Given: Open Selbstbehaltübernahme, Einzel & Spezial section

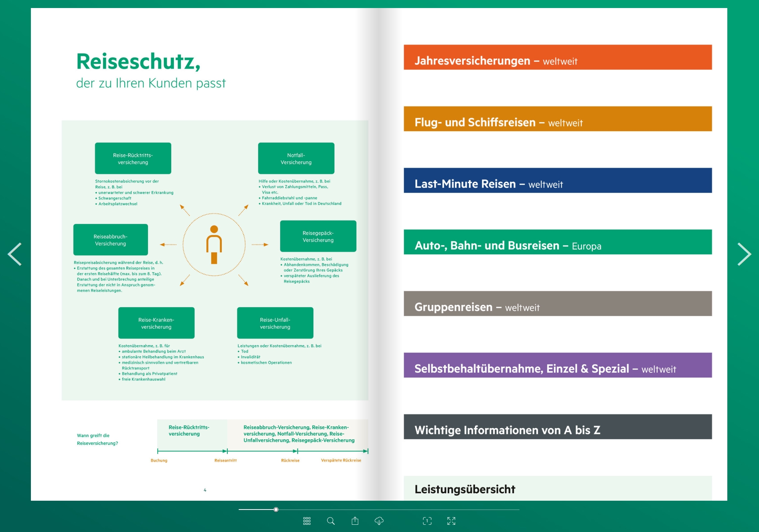Looking at the screenshot, I should [x=558, y=365].
